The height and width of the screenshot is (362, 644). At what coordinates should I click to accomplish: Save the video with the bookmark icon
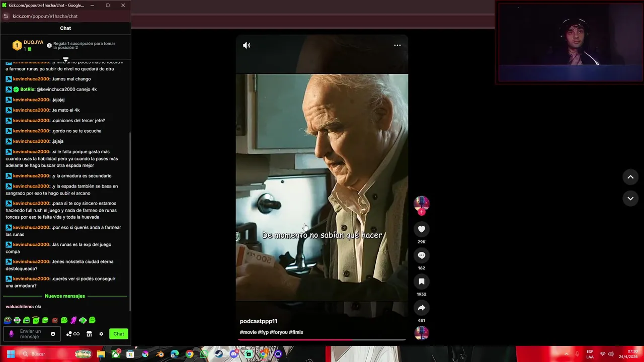422,282
